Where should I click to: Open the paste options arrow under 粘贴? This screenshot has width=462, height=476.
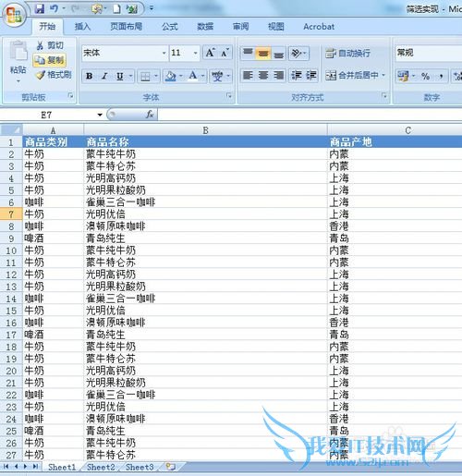(x=18, y=81)
